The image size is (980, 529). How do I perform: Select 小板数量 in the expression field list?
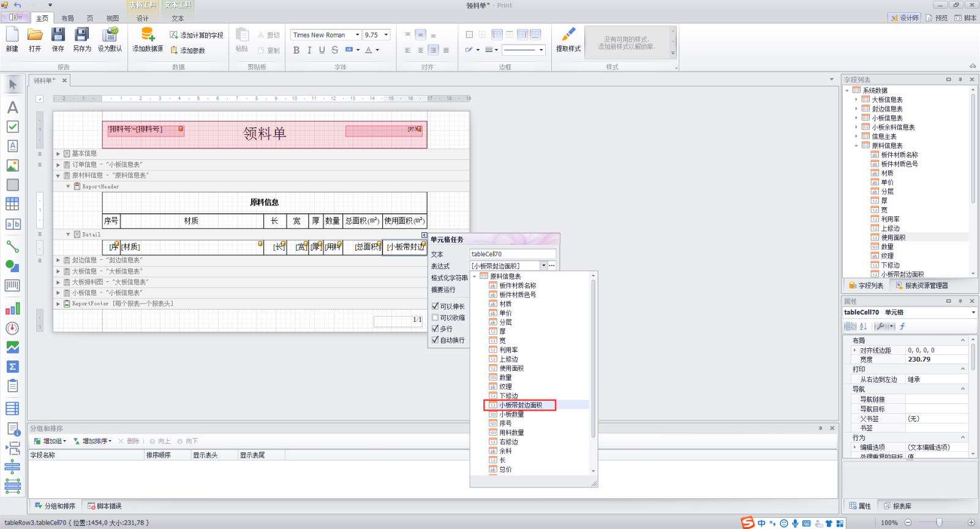[511, 414]
